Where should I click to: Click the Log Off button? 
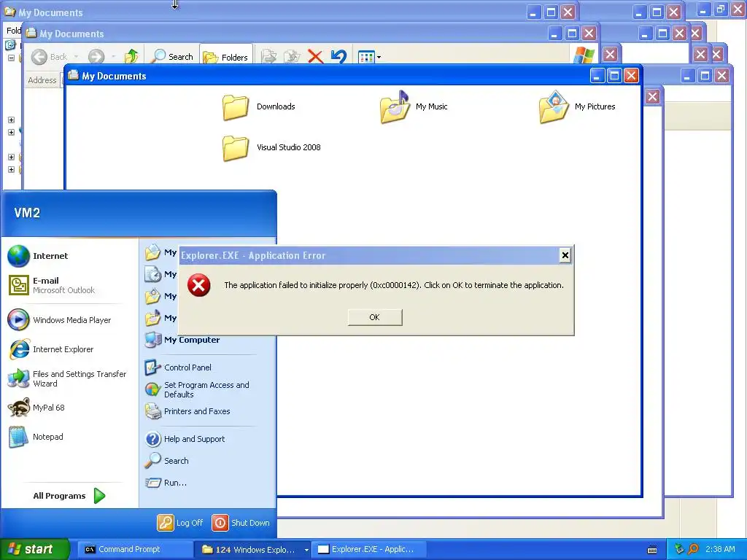(x=180, y=523)
